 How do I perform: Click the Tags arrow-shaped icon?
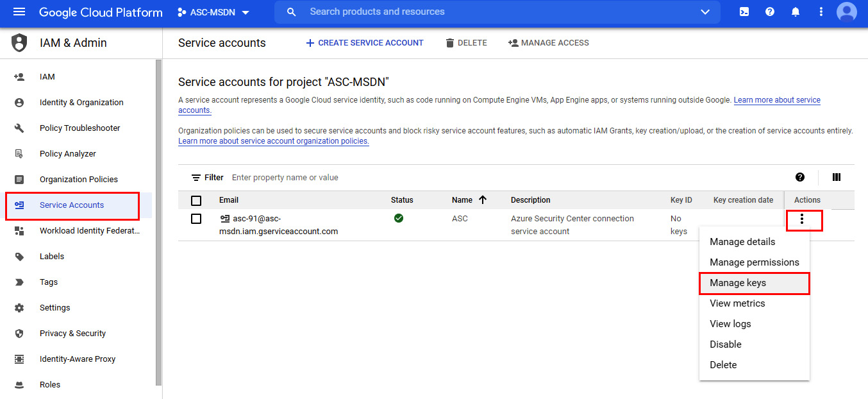pyautogui.click(x=19, y=282)
